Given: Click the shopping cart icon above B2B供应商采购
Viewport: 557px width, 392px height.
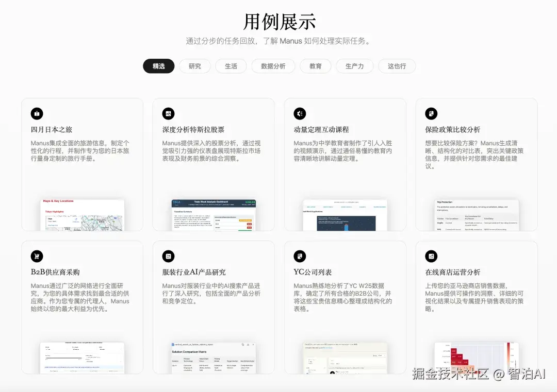Looking at the screenshot, I should [x=37, y=256].
